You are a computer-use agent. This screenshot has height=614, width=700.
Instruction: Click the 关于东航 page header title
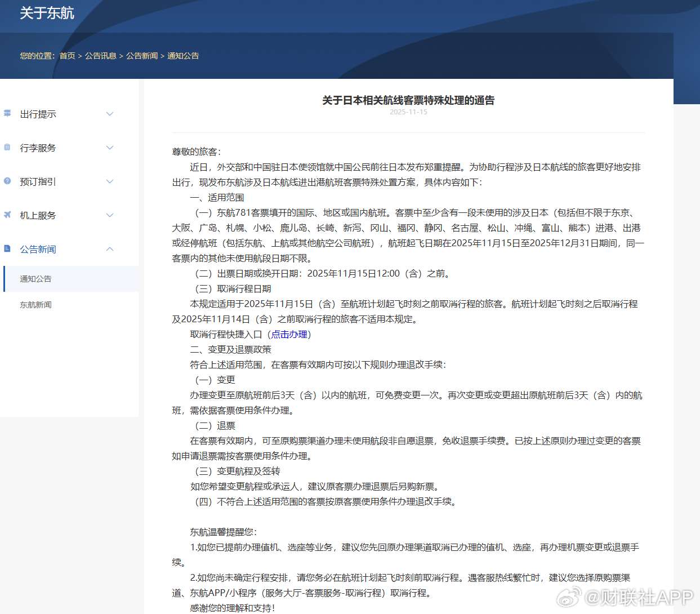click(x=47, y=13)
